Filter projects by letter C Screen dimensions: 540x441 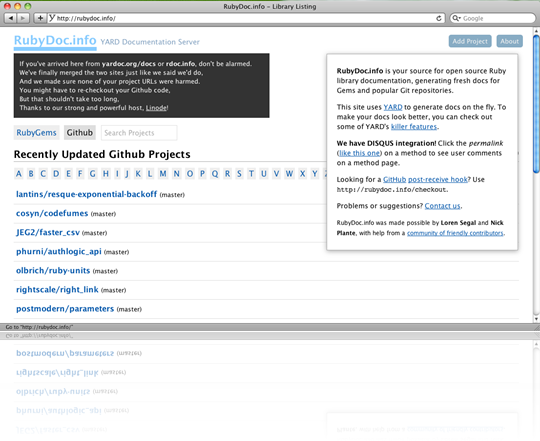[43, 174]
